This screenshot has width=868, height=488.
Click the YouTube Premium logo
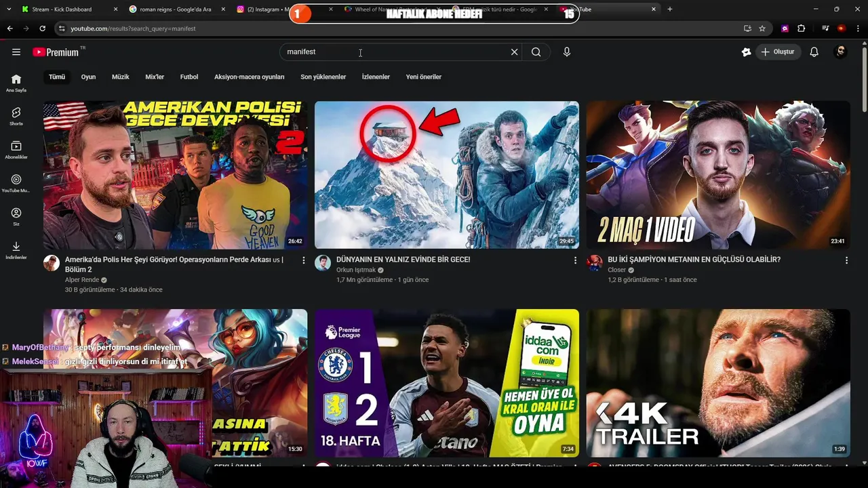click(x=56, y=52)
